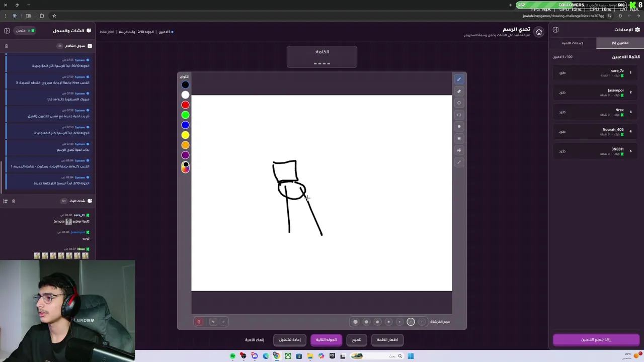Delete system log with trash icon
Image resolution: width=644 pixels, height=362 pixels.
click(x=7, y=46)
